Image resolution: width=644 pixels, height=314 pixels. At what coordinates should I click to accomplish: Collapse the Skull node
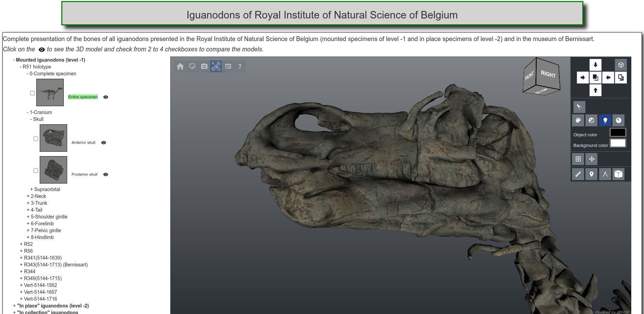coord(37,119)
